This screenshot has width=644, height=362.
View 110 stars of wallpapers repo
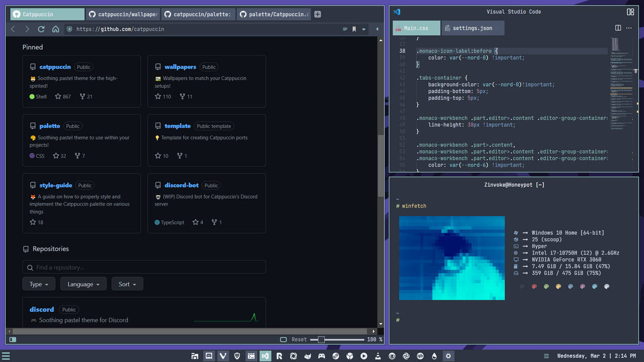pos(163,97)
